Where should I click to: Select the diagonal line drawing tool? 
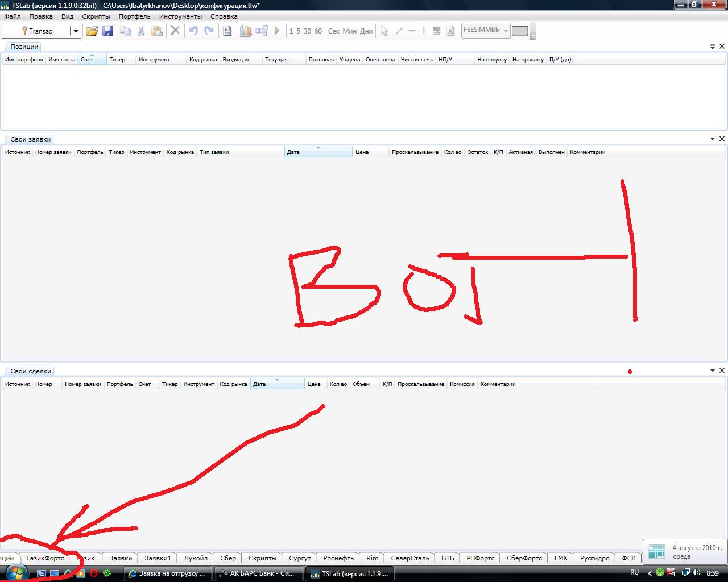click(x=399, y=31)
